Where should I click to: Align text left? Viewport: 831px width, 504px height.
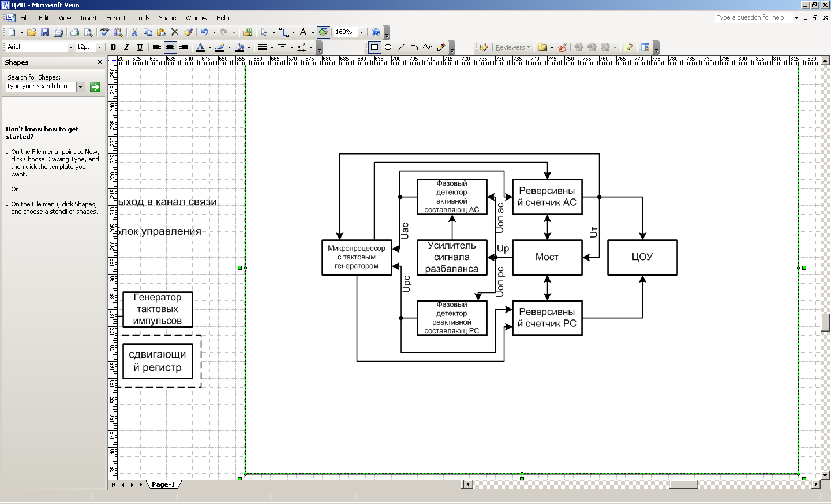156,47
